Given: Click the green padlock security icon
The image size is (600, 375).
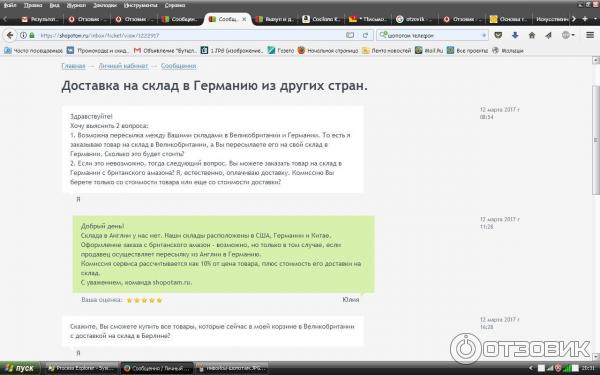Looking at the screenshot, I should pyautogui.click(x=32, y=35).
